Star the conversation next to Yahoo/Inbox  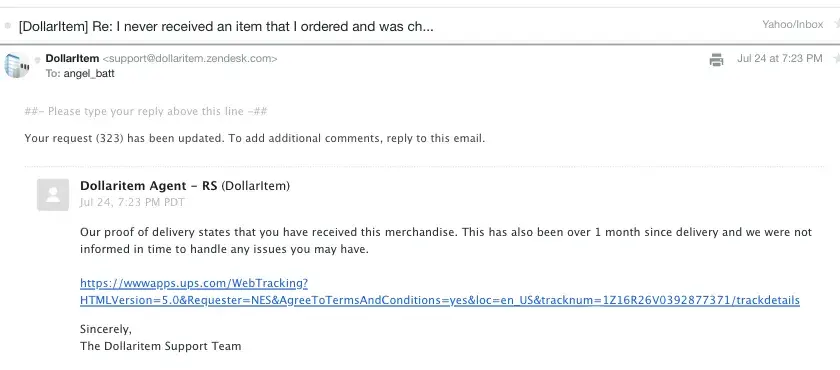(x=836, y=24)
